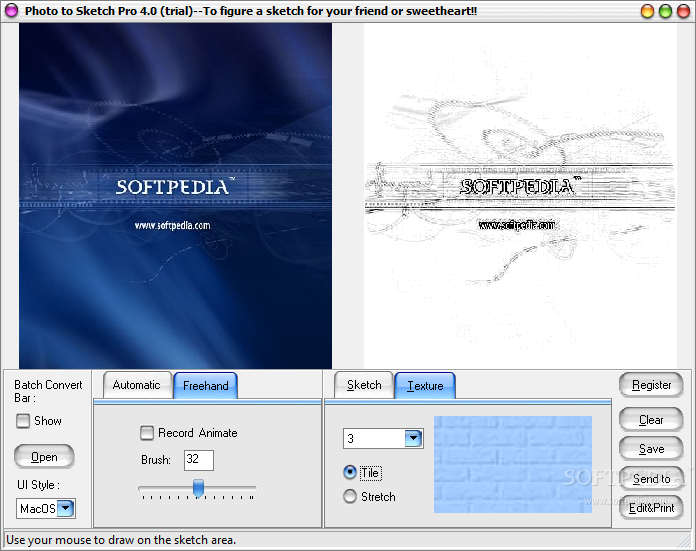
Task: Open Edit&Print
Action: click(651, 507)
